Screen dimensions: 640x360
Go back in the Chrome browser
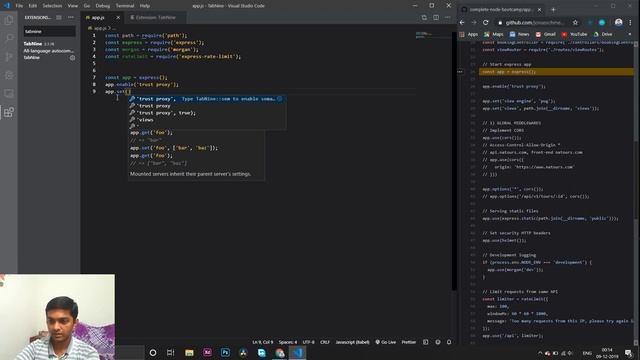point(462,22)
